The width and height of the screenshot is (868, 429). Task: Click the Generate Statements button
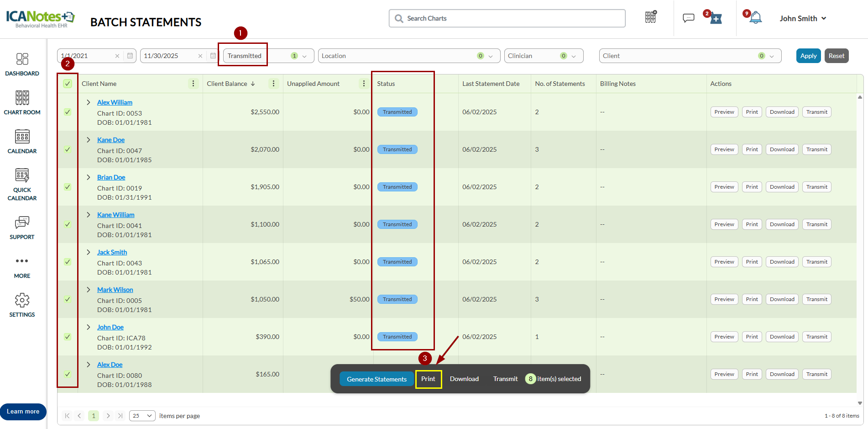376,379
